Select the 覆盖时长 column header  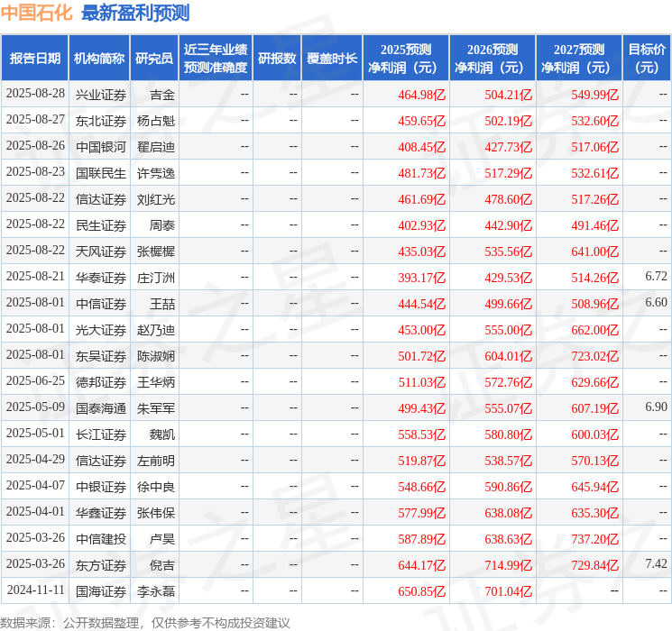tap(332, 59)
